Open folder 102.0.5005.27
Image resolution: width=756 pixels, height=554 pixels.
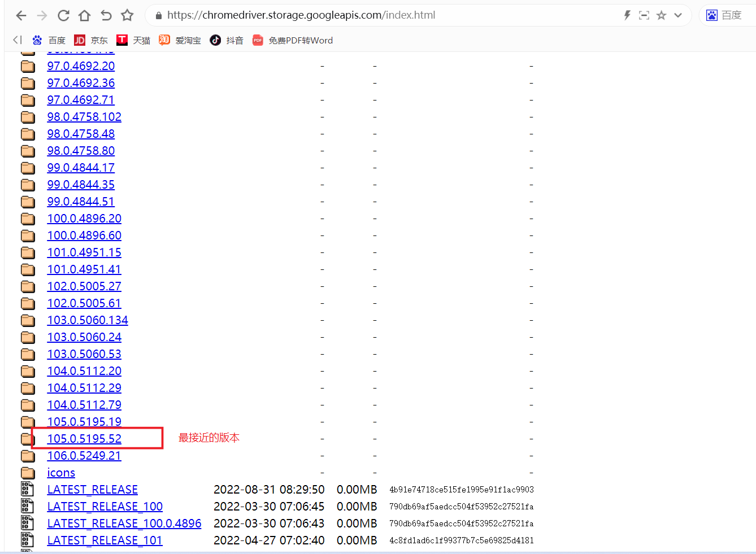coord(84,286)
